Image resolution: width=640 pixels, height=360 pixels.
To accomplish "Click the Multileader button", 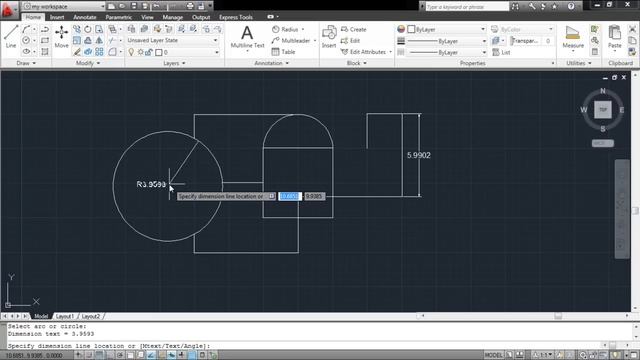I will (x=291, y=40).
